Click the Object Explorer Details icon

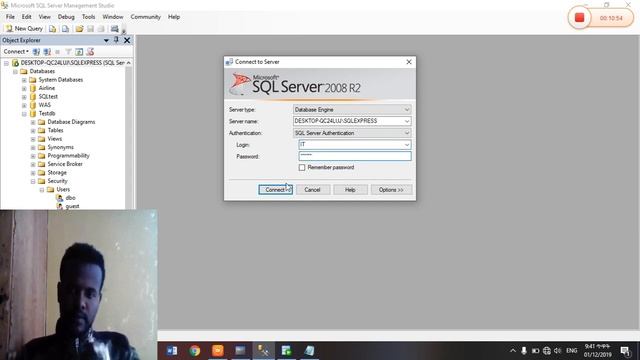[x=90, y=52]
